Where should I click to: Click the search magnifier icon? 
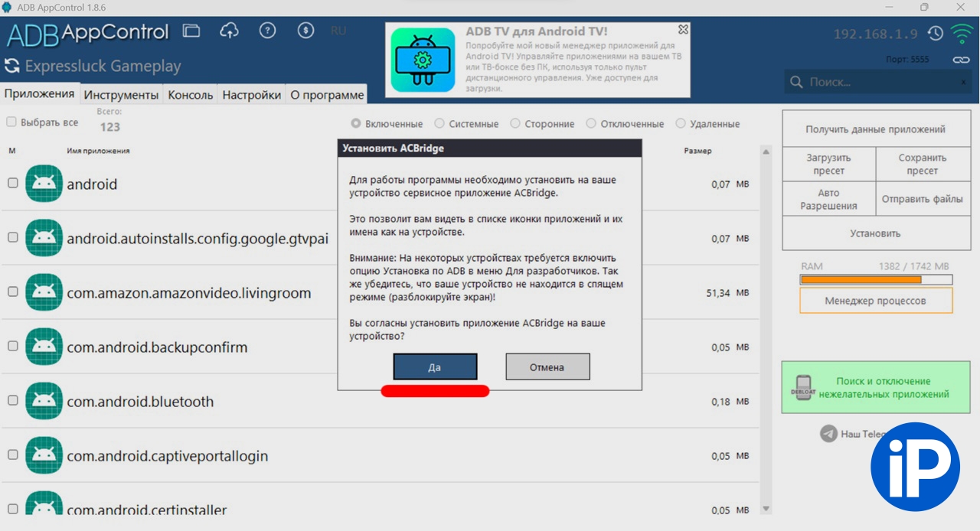coord(796,82)
